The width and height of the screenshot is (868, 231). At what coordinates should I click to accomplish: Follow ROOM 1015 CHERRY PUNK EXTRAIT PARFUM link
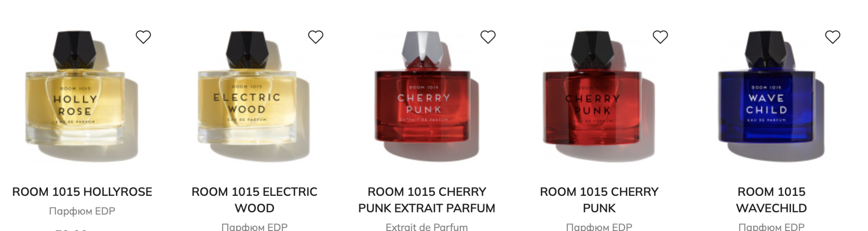[427, 200]
